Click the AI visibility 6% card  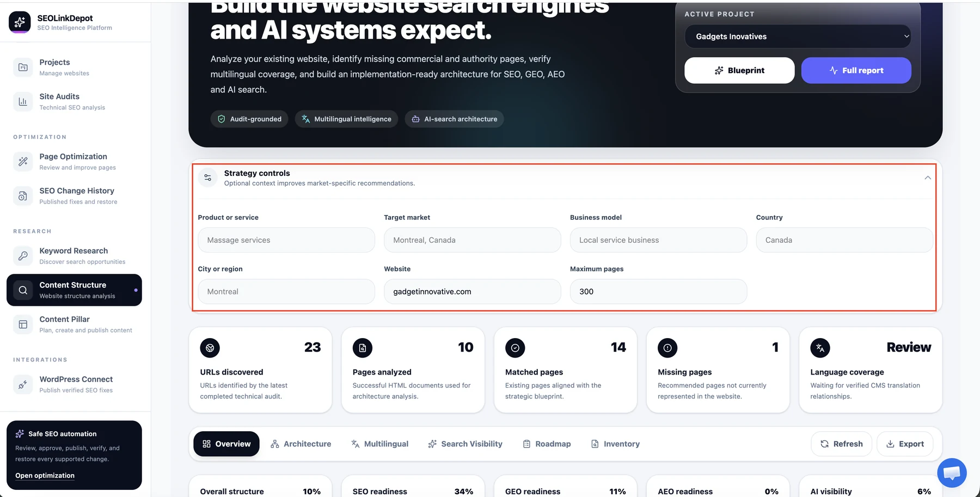[x=870, y=487]
